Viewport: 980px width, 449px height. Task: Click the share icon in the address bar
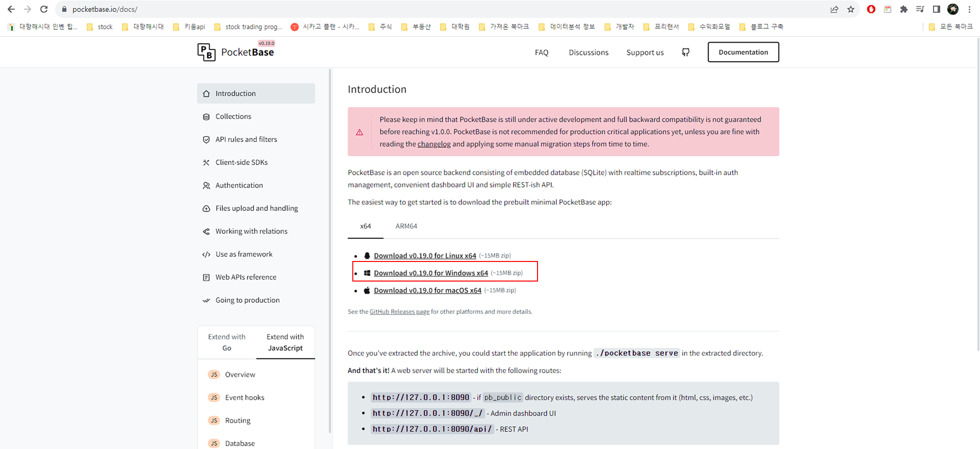pyautogui.click(x=834, y=9)
